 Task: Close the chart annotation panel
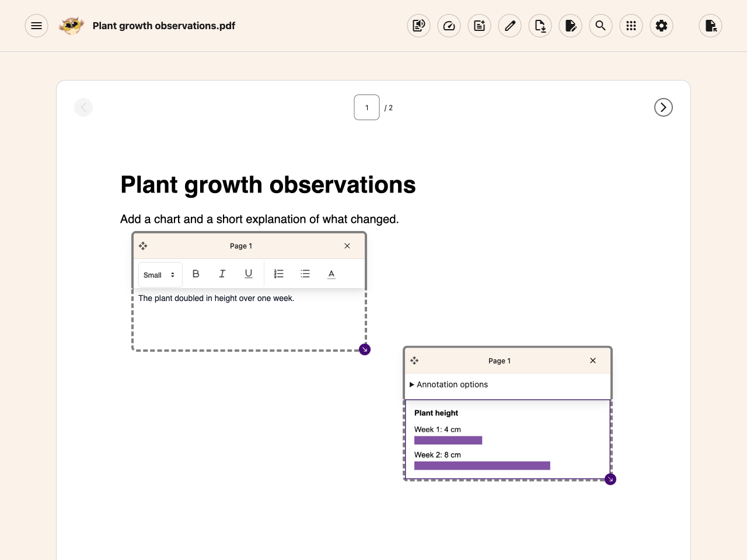tap(593, 360)
